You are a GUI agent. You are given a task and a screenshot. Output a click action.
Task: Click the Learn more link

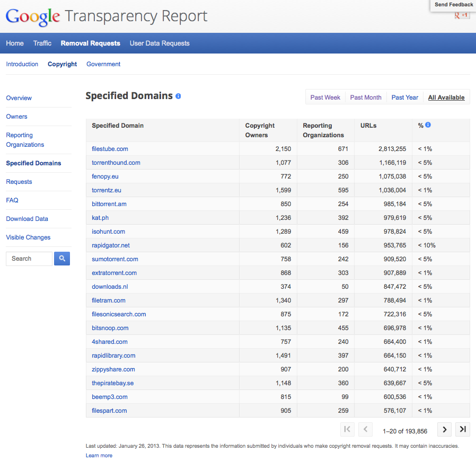click(99, 456)
